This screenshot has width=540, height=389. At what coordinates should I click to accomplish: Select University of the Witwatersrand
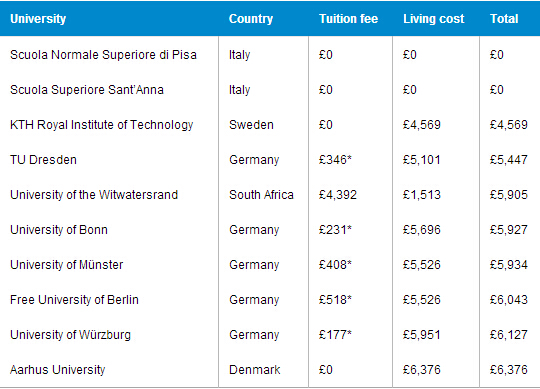coord(94,195)
